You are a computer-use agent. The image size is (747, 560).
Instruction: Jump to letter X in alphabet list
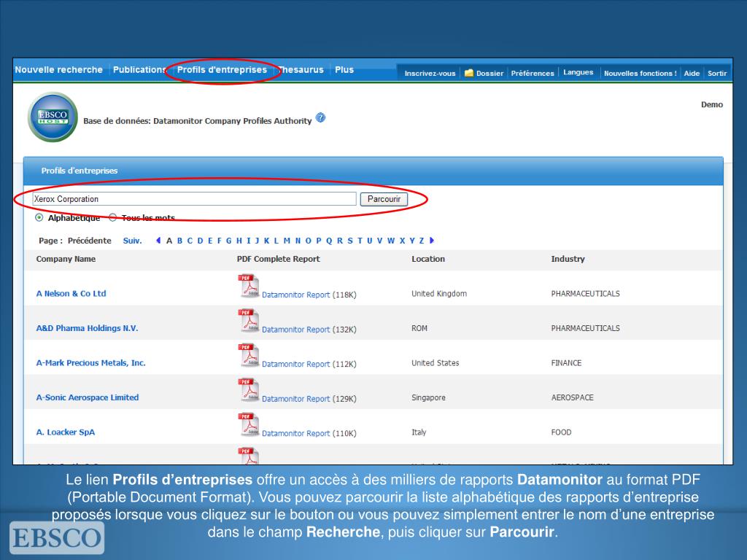(x=402, y=241)
